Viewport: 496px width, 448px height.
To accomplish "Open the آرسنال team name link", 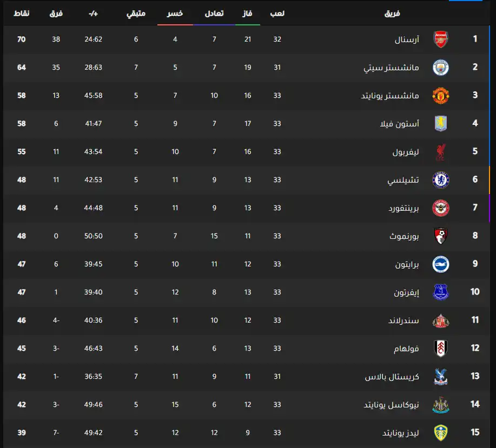I will (407, 39).
